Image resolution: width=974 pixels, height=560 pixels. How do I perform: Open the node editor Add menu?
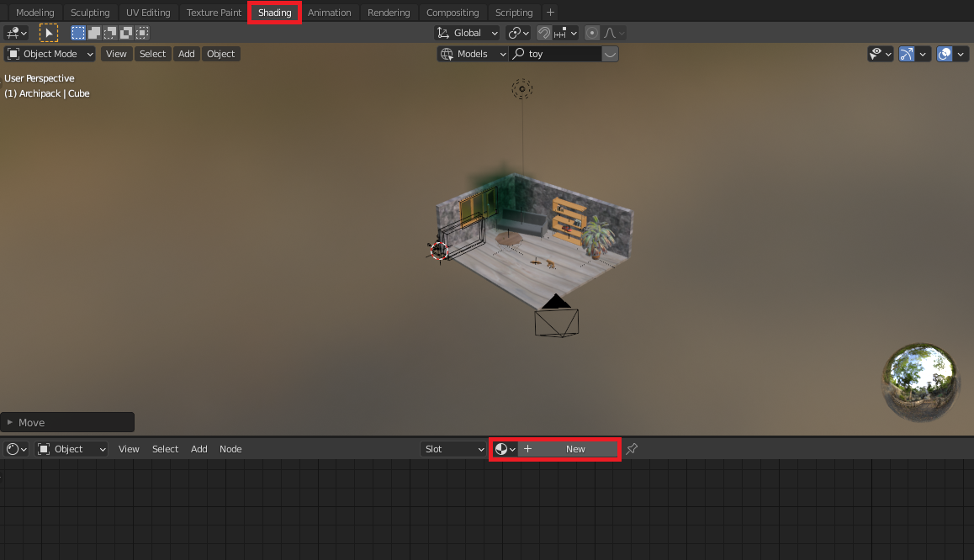tap(199, 449)
